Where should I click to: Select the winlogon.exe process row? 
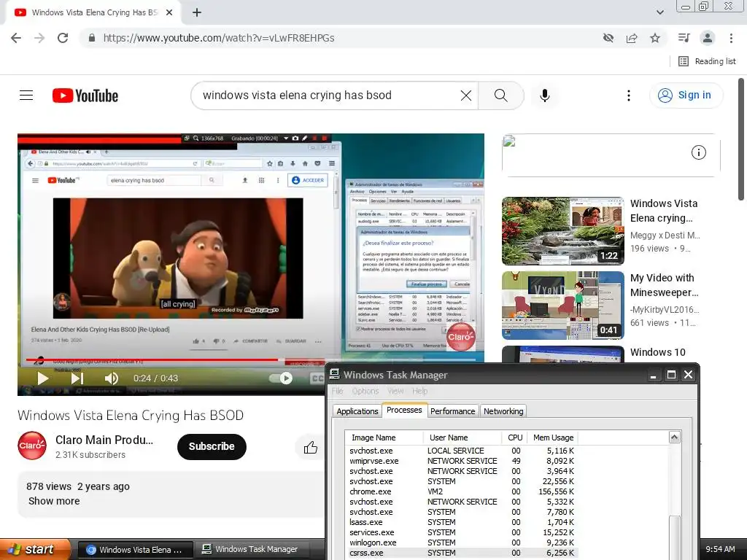tap(462, 542)
